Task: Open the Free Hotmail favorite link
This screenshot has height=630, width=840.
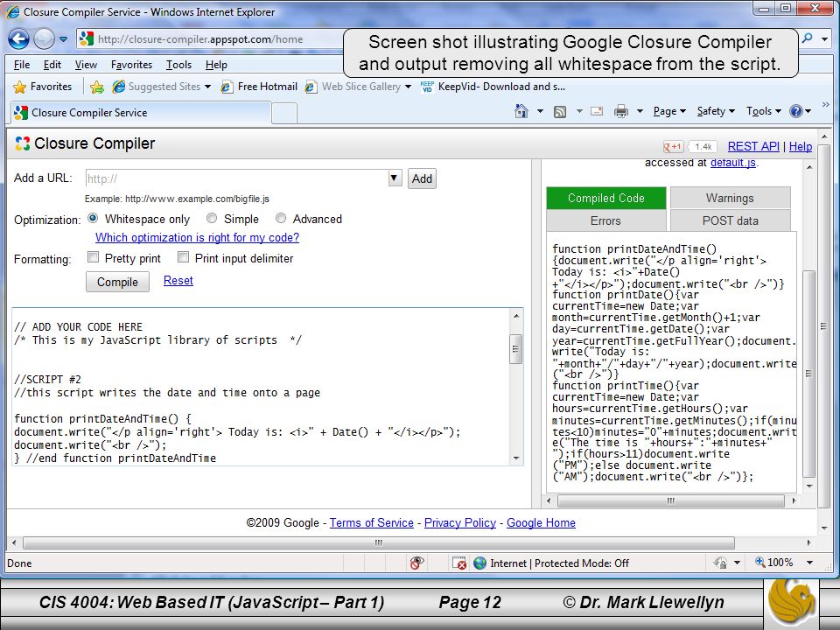Action: click(x=259, y=87)
